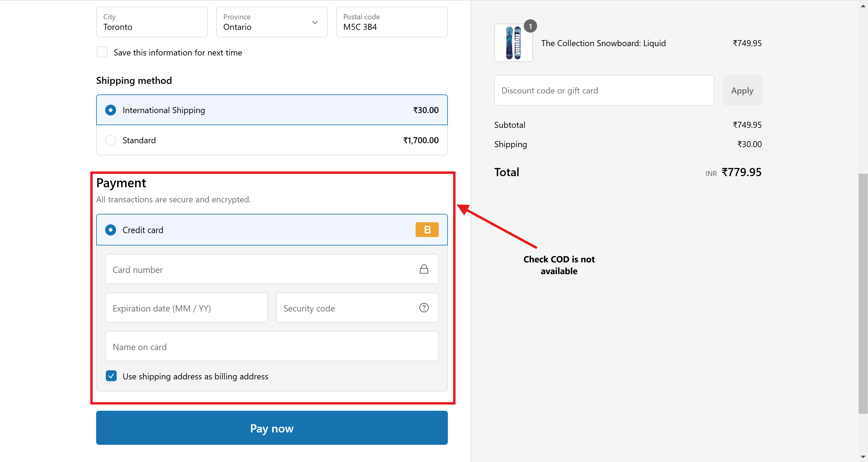Viewport: 868px width, 462px height.
Task: Select the Credit card payment radio
Action: click(111, 230)
